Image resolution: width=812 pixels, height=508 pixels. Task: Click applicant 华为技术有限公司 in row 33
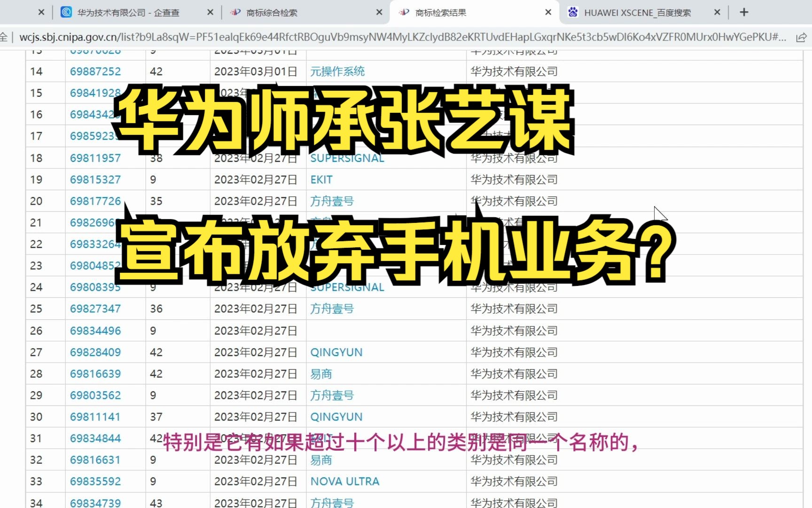(x=514, y=482)
